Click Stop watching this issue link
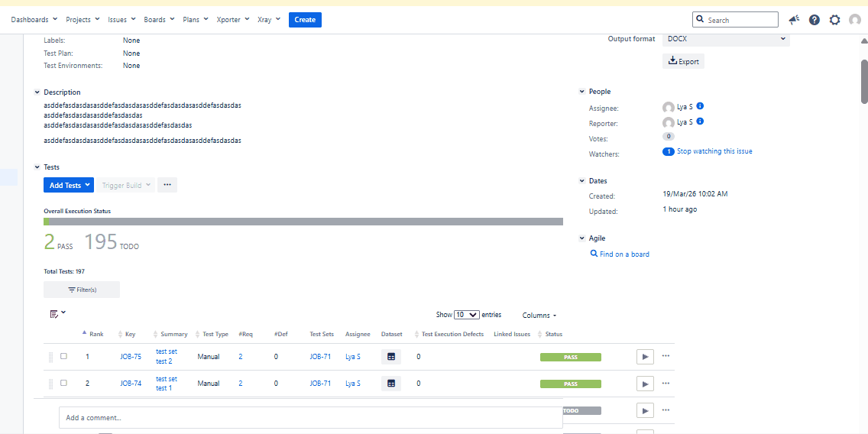 click(714, 151)
